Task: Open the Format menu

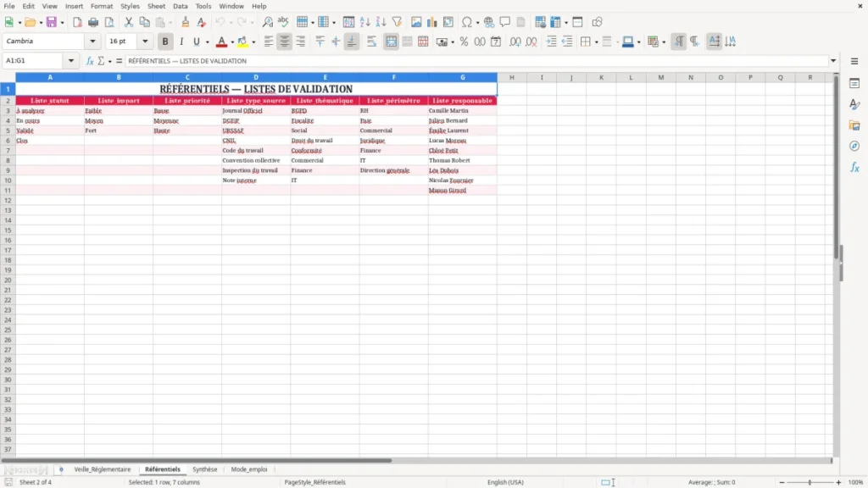Action: [x=102, y=6]
